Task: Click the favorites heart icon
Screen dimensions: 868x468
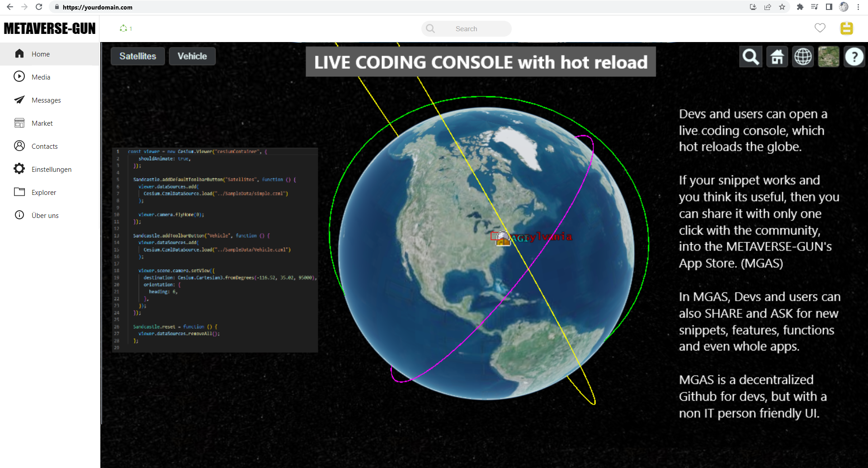Action: pos(821,28)
